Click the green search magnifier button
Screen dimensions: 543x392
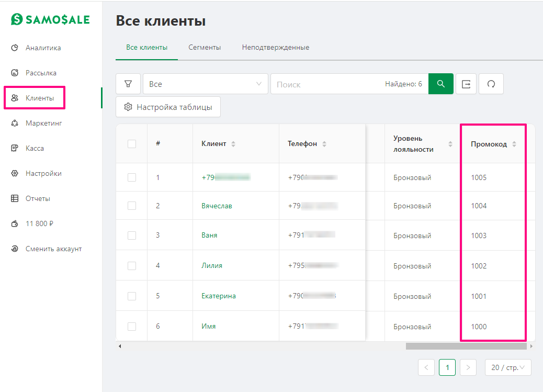click(x=441, y=84)
